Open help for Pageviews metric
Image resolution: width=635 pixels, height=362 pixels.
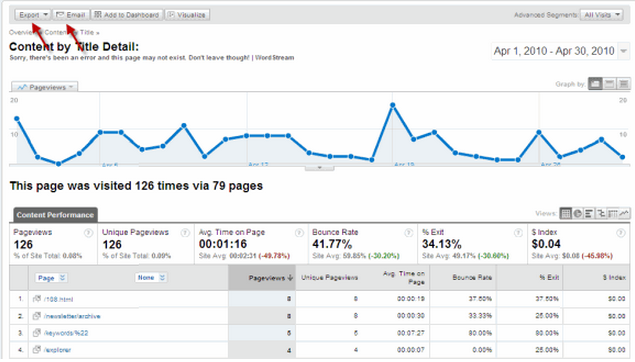click(x=88, y=233)
